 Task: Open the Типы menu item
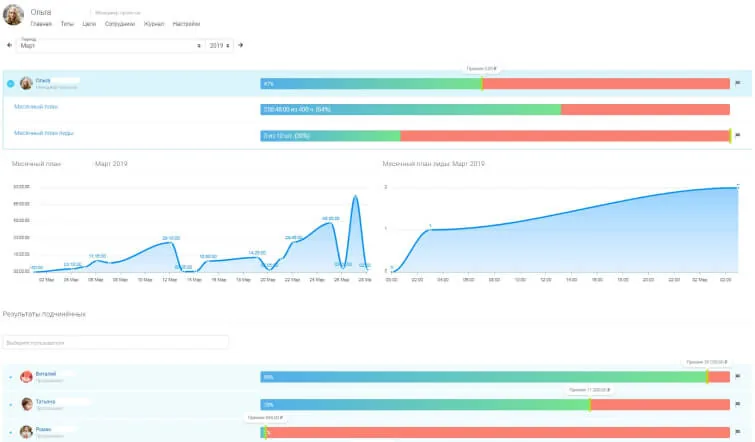coord(67,24)
